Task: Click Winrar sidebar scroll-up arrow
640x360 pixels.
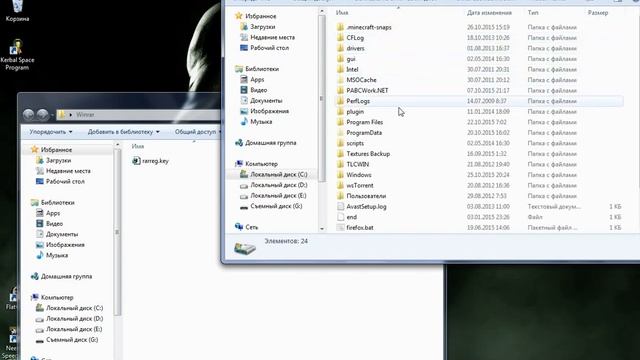Action: (x=118, y=145)
